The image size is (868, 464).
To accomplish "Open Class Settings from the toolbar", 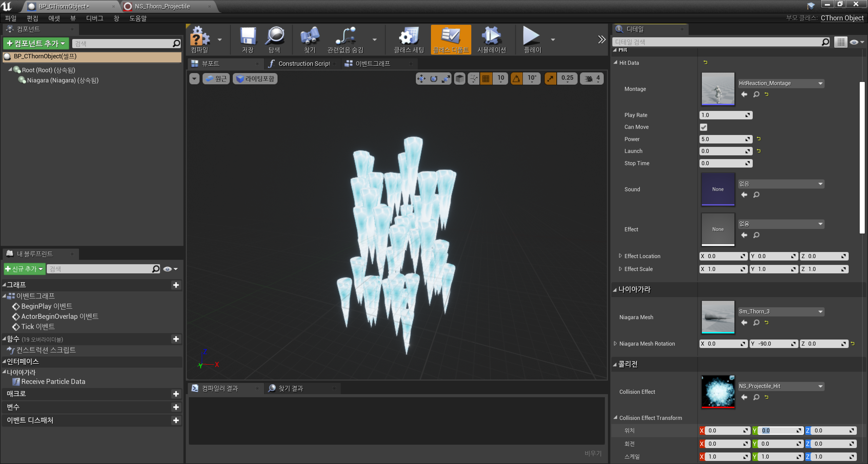I will tap(409, 36).
